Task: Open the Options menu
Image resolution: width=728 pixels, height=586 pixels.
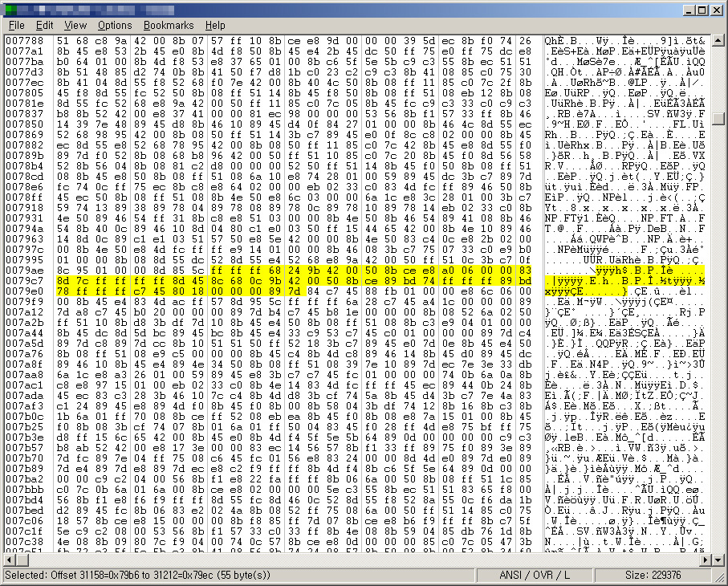Action: [116, 26]
